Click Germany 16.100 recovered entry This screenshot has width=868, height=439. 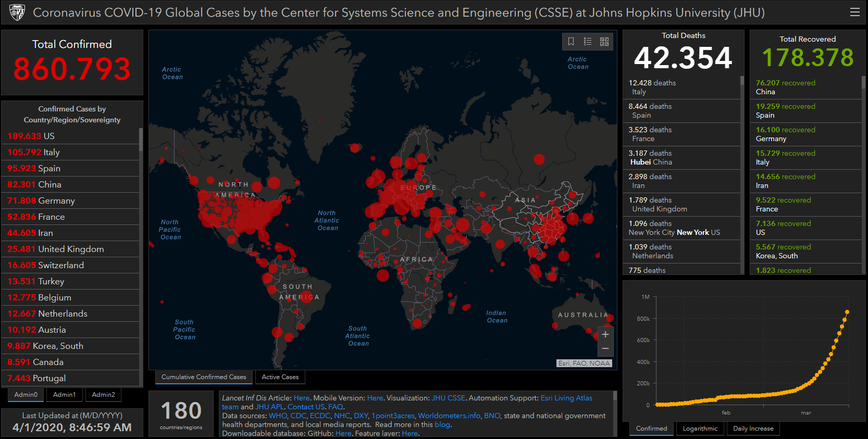pyautogui.click(x=806, y=134)
